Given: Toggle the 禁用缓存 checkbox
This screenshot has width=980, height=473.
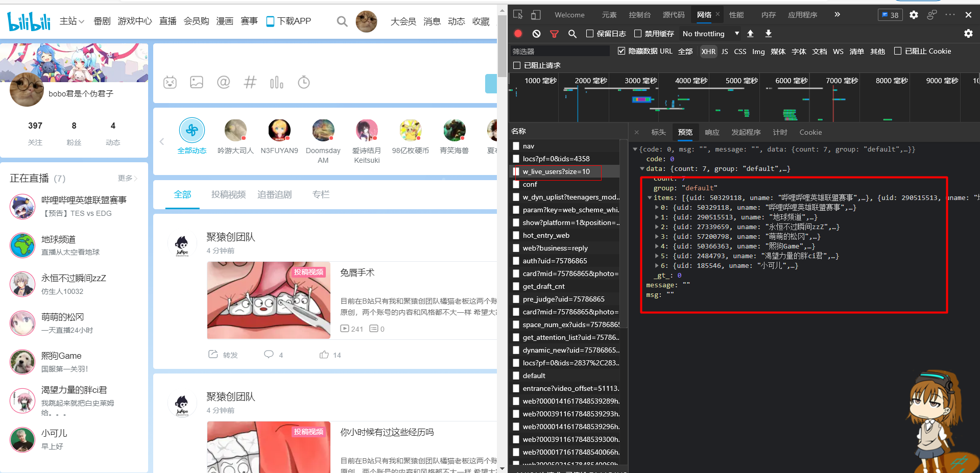Looking at the screenshot, I should click(x=637, y=34).
